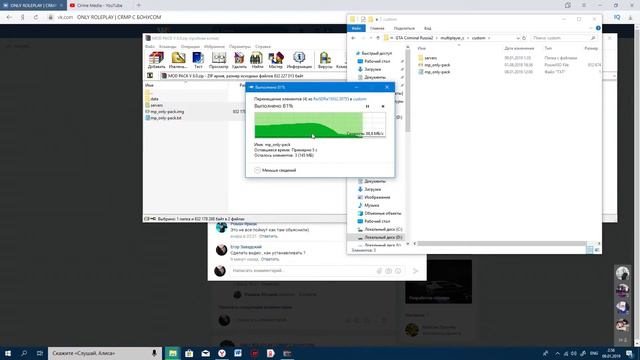The image size is (640, 360).
Task: Click the WinRAR Найти (Find) toolbar icon
Action: tap(257, 60)
